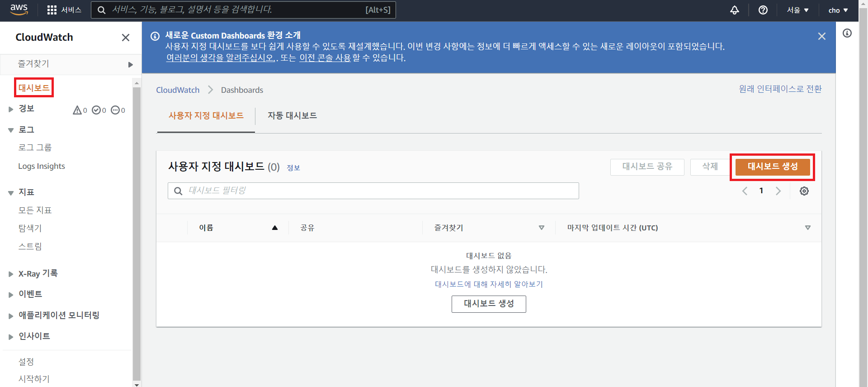Go to next page chevron

[778, 191]
